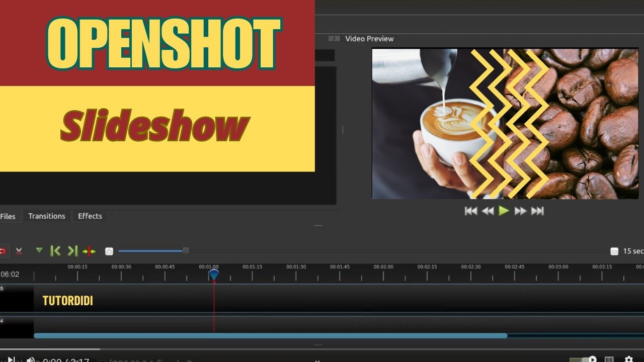Jump to start in Video Preview

pos(471,211)
